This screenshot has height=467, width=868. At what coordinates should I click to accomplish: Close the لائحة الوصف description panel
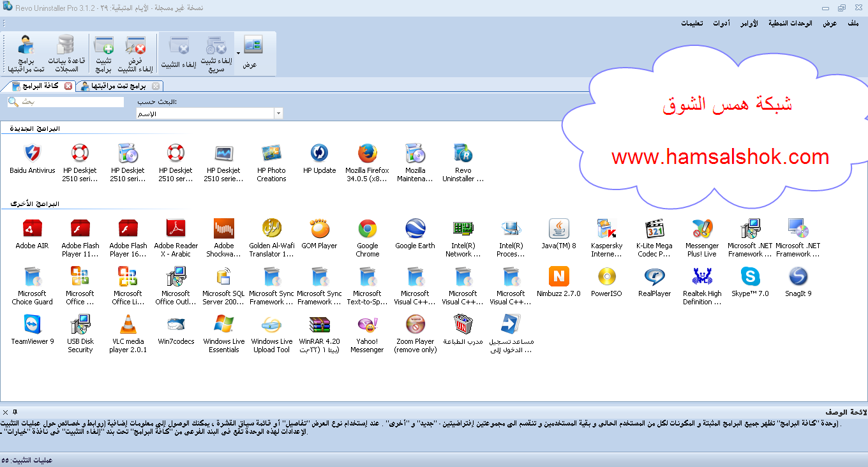5,413
